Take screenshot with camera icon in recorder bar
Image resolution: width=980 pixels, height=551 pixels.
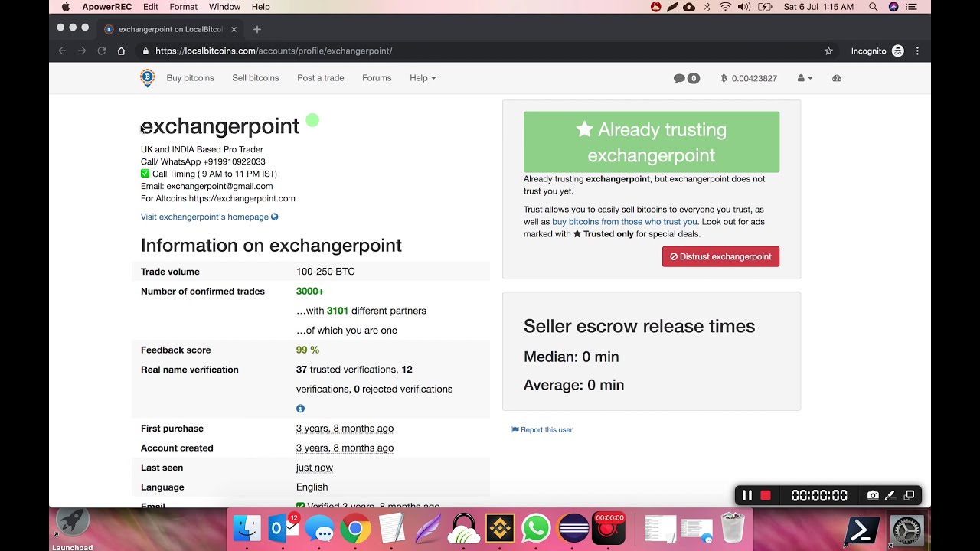873,495
